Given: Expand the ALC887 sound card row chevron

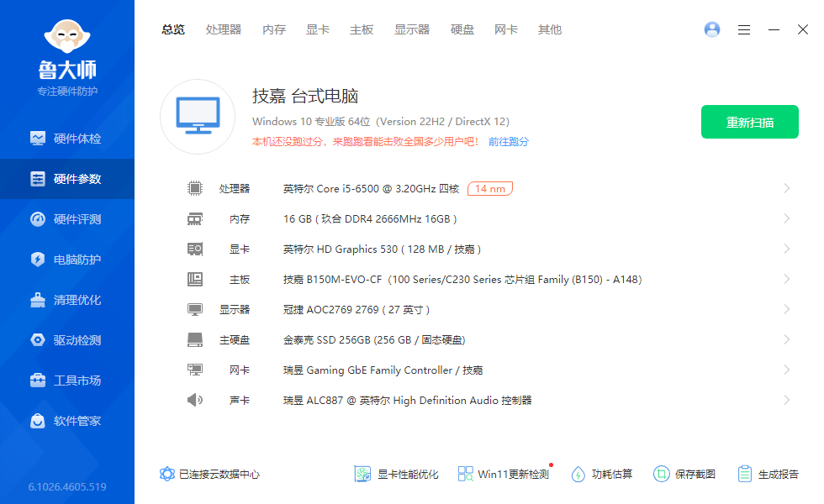Looking at the screenshot, I should pyautogui.click(x=787, y=400).
